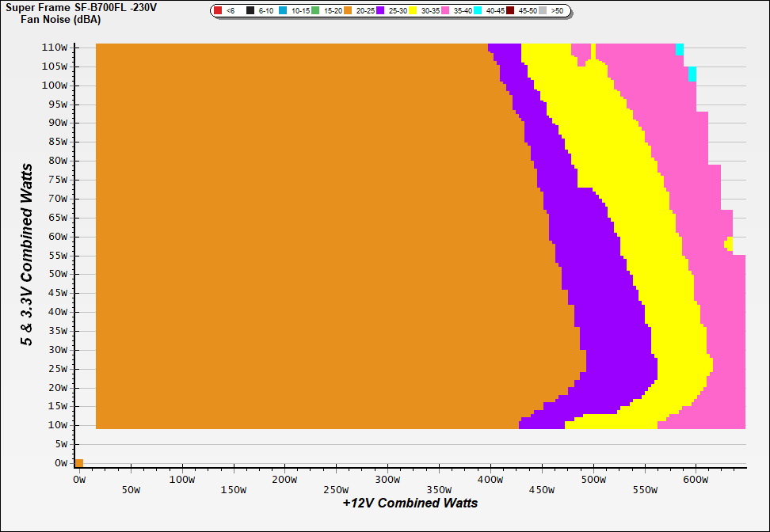
Task: Click the gray >50 legend swatch
Action: [x=543, y=11]
